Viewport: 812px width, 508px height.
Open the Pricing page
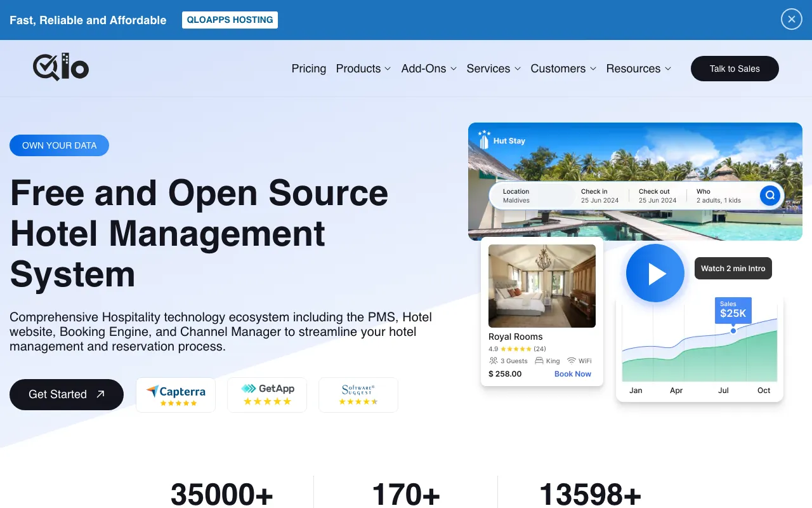click(309, 69)
